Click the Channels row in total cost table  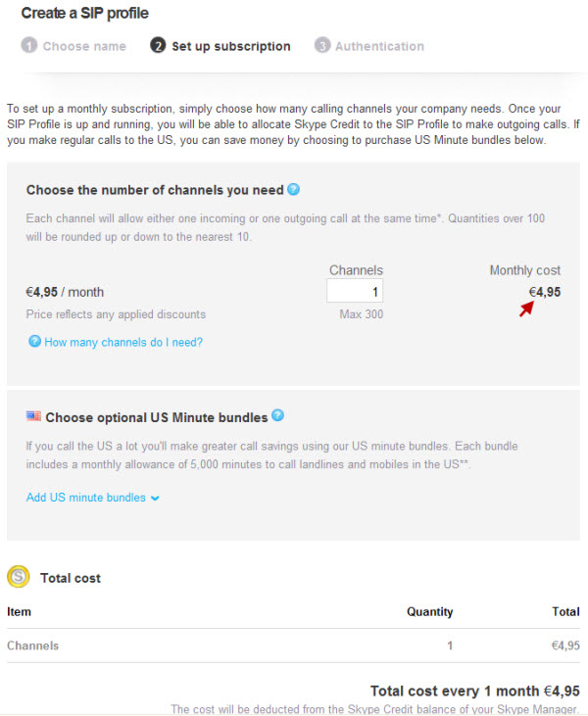click(293, 645)
